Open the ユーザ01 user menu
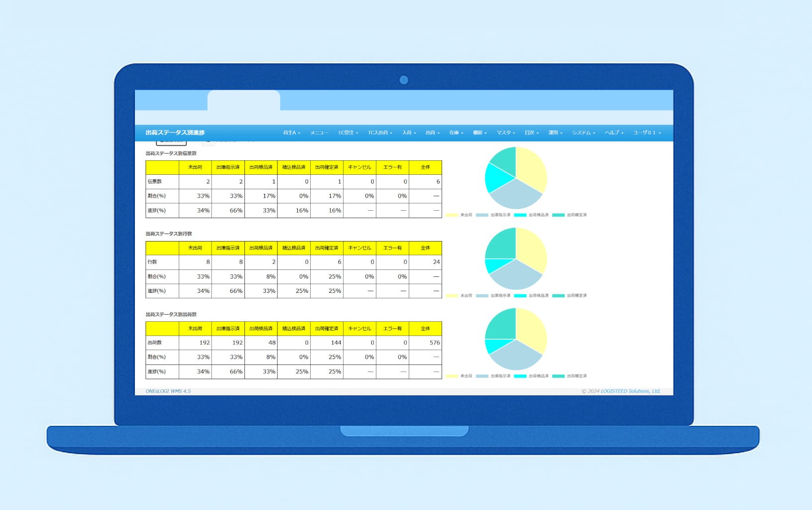The image size is (812, 510). click(x=647, y=133)
